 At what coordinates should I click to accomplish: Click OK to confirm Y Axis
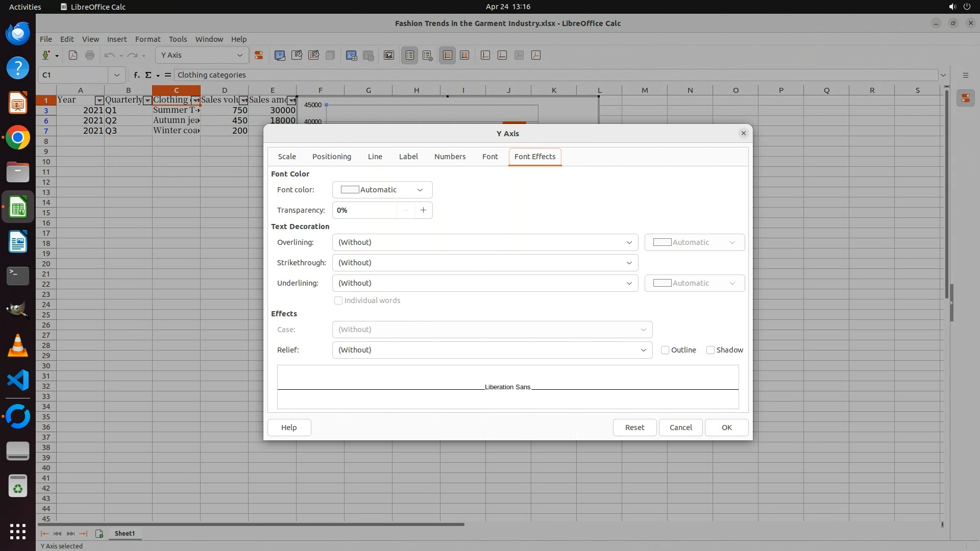[726, 428]
